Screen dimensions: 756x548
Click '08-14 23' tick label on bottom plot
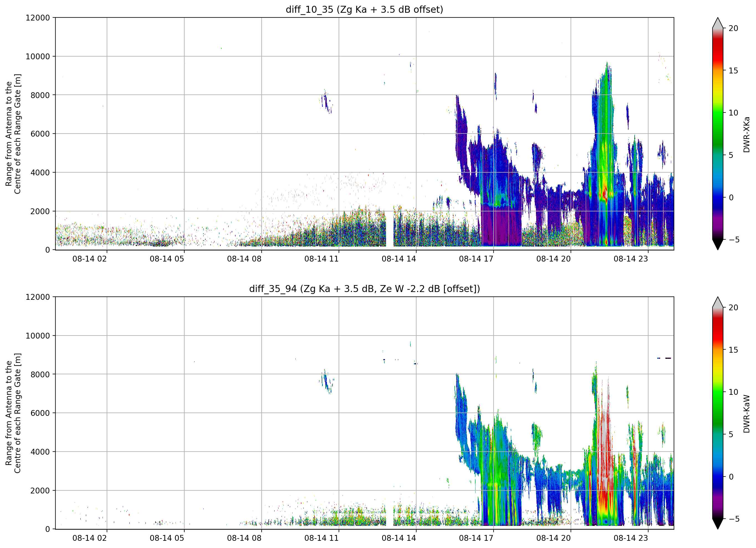coord(631,538)
